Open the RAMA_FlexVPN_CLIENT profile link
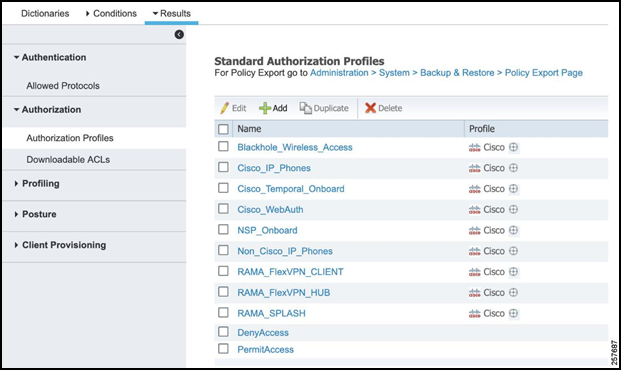 (290, 272)
